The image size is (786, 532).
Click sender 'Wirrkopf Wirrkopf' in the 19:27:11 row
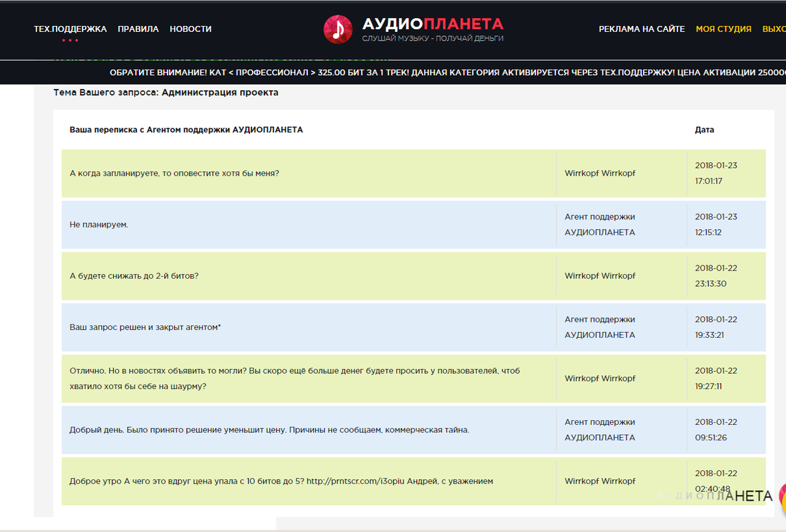point(600,378)
